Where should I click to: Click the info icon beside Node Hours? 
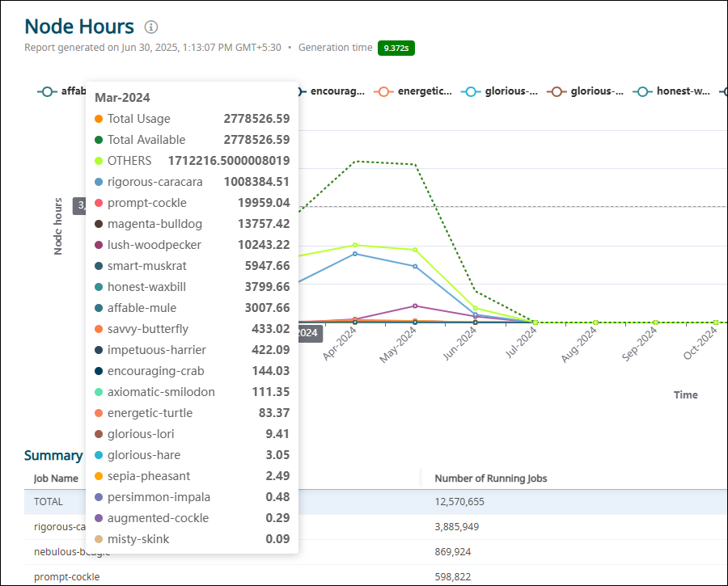coord(150,27)
